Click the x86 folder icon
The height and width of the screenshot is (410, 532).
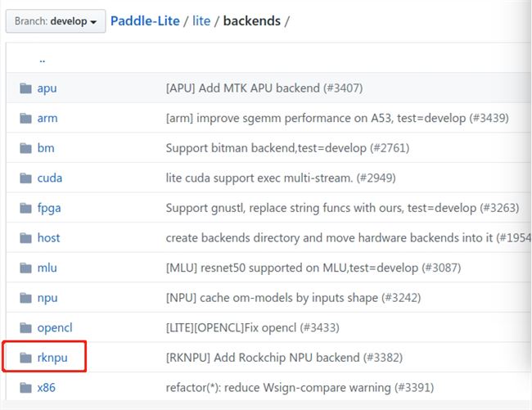tap(26, 388)
